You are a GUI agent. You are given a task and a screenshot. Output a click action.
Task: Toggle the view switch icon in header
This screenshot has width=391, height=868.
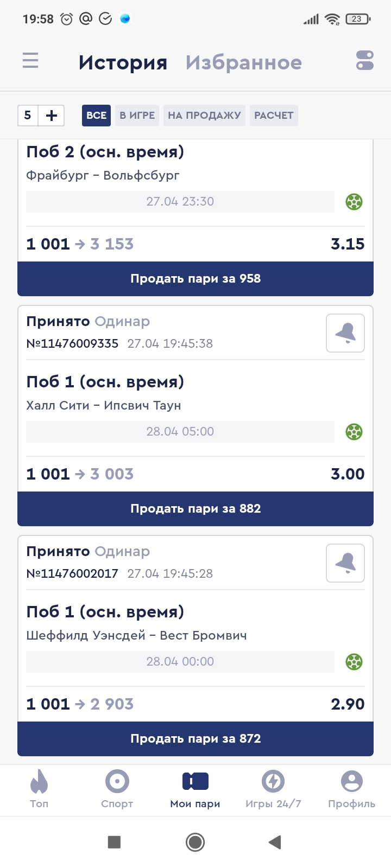pyautogui.click(x=365, y=61)
